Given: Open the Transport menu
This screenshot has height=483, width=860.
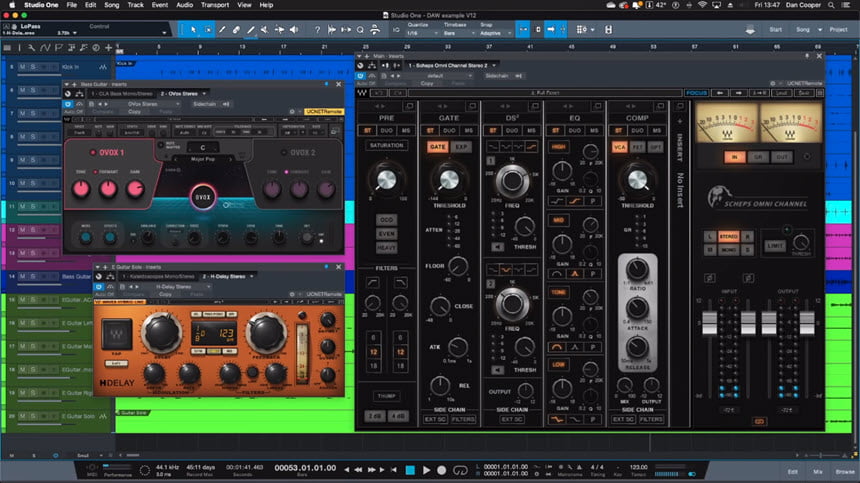Looking at the screenshot, I should coord(215,5).
